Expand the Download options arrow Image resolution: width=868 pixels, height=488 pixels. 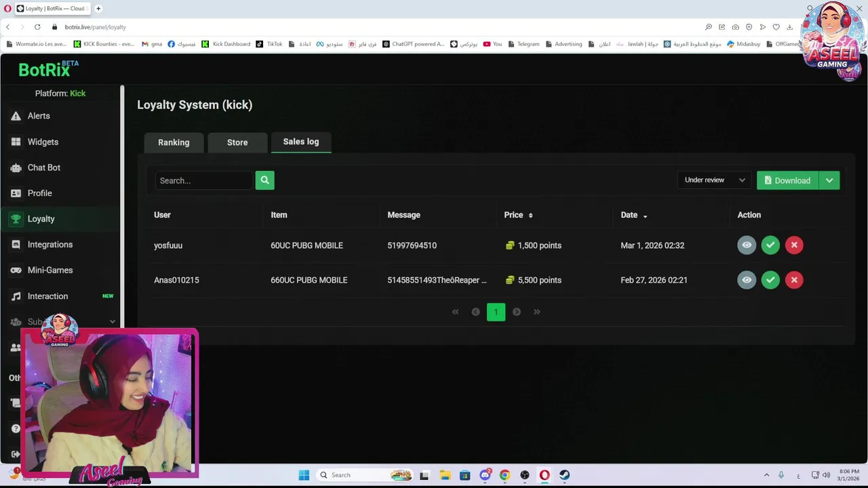pyautogui.click(x=829, y=180)
